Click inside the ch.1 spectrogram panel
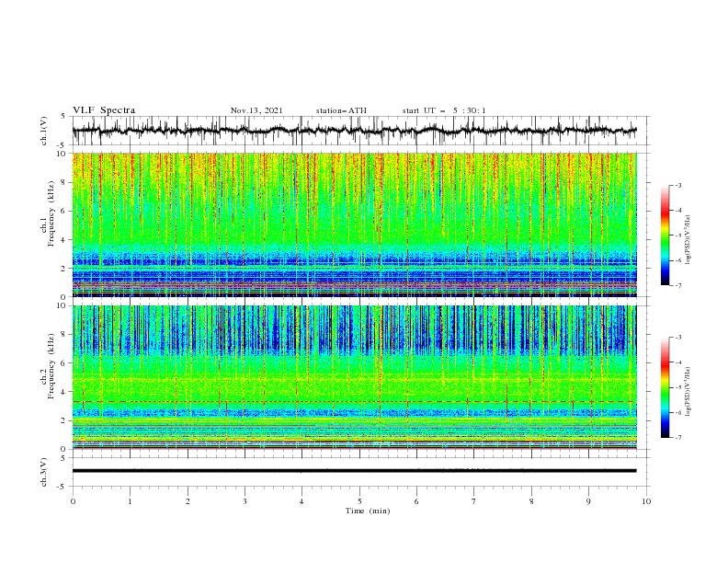The height and width of the screenshot is (563, 728). coord(355,224)
